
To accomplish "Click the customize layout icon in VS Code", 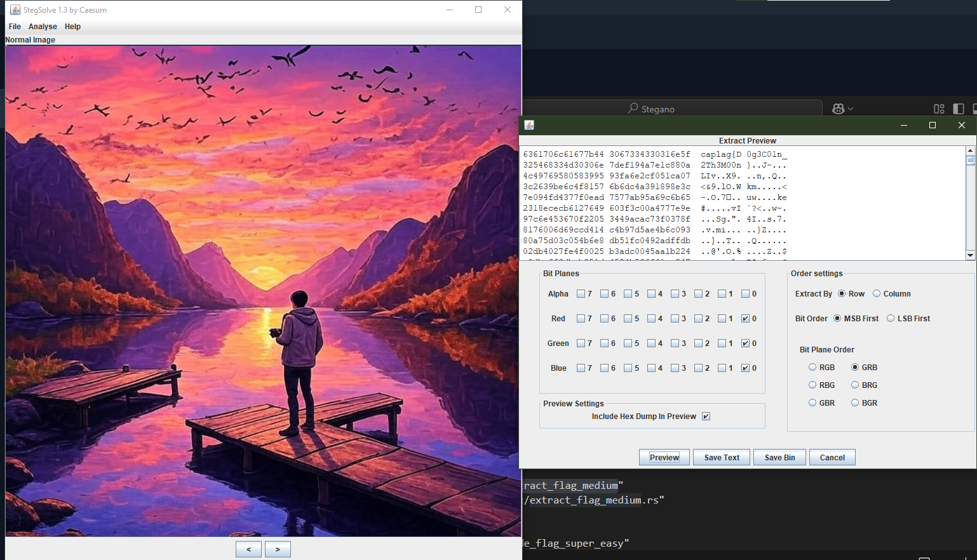I will click(x=939, y=109).
